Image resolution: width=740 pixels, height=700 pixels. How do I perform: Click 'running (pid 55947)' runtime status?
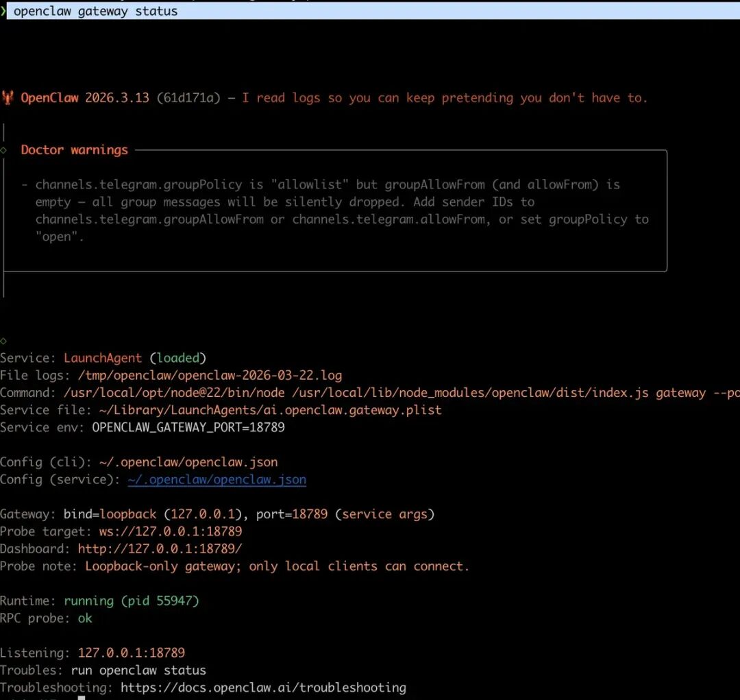(131, 601)
